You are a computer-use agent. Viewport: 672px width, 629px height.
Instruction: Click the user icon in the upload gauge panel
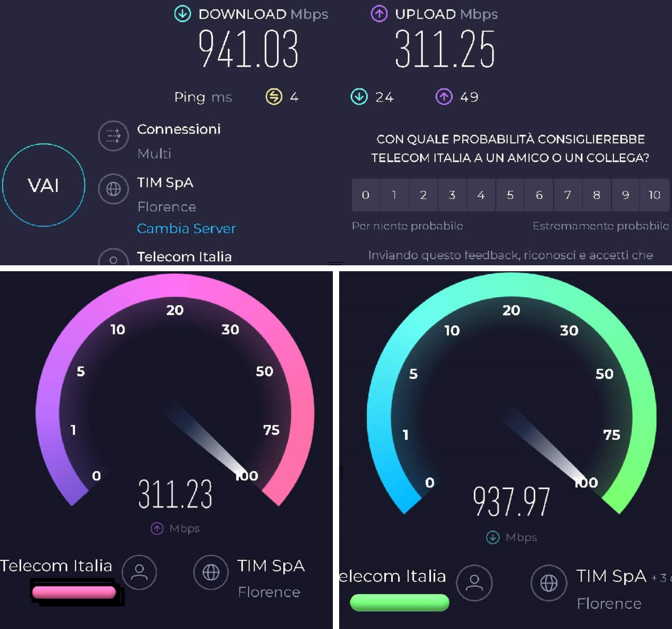click(139, 572)
